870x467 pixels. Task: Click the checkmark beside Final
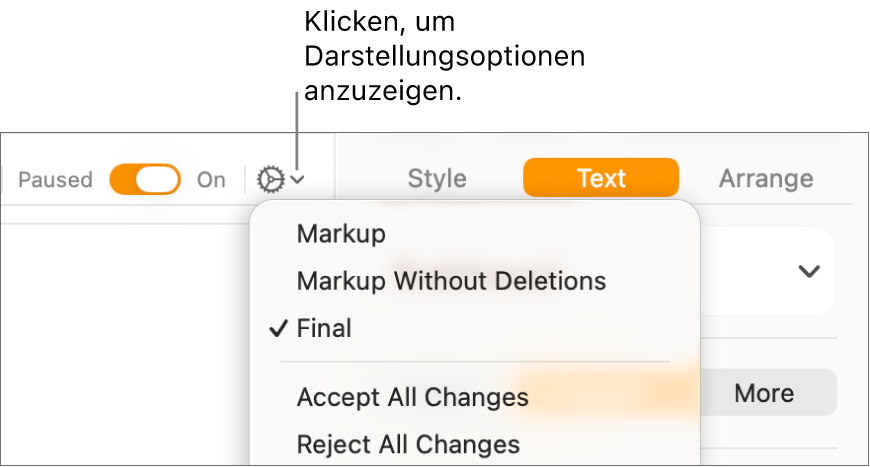(x=279, y=328)
